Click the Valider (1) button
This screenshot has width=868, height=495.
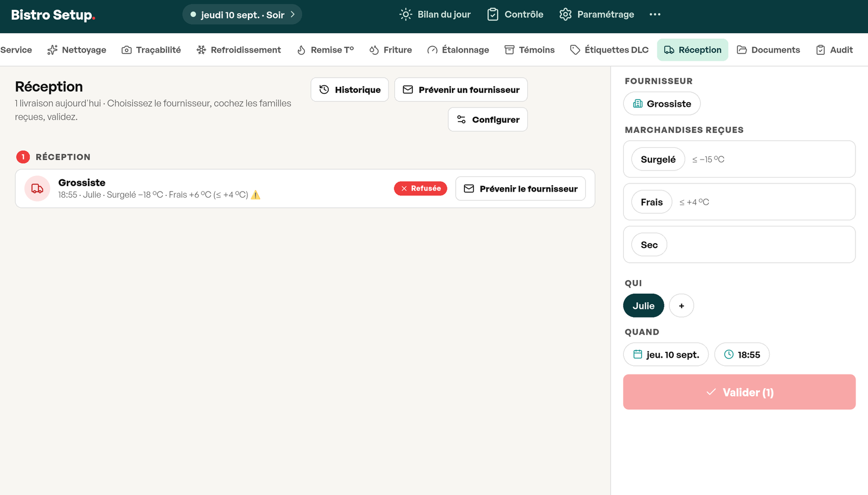tap(739, 392)
